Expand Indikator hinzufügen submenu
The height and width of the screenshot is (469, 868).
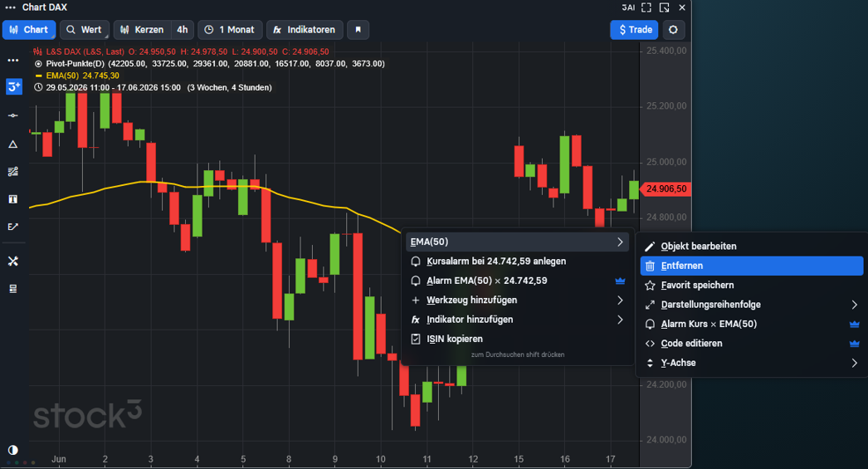[x=620, y=320]
